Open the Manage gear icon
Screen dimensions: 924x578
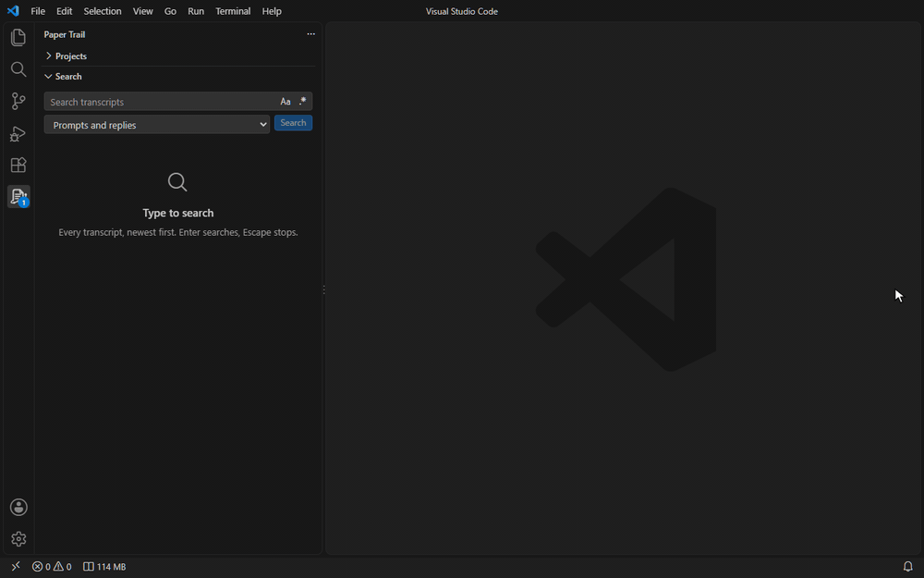coord(18,539)
